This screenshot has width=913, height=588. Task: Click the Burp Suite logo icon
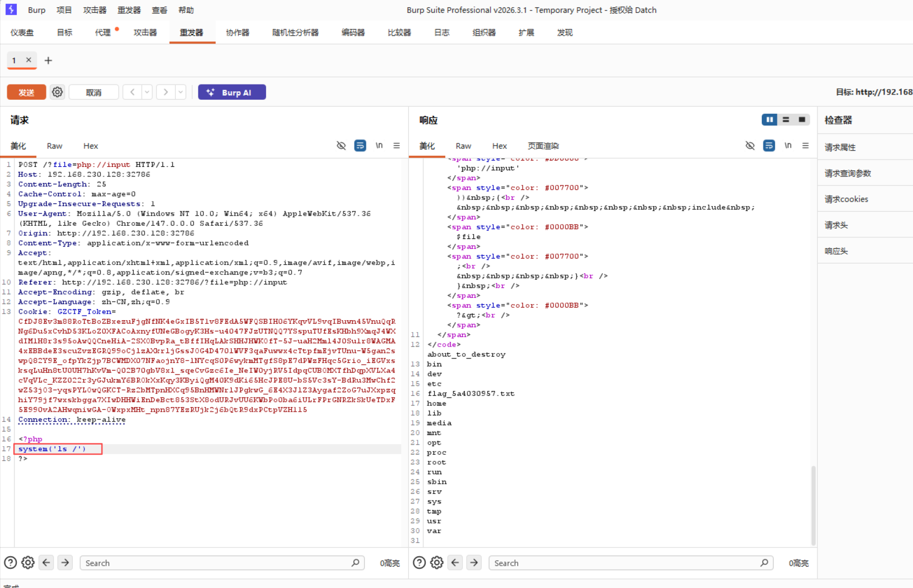coord(11,10)
